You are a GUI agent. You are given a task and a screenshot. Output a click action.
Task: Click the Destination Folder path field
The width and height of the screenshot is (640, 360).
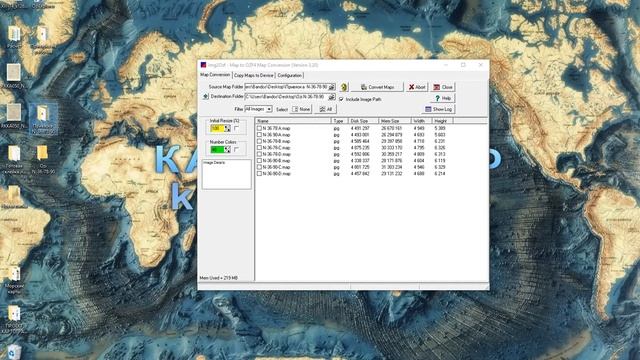tap(287, 97)
